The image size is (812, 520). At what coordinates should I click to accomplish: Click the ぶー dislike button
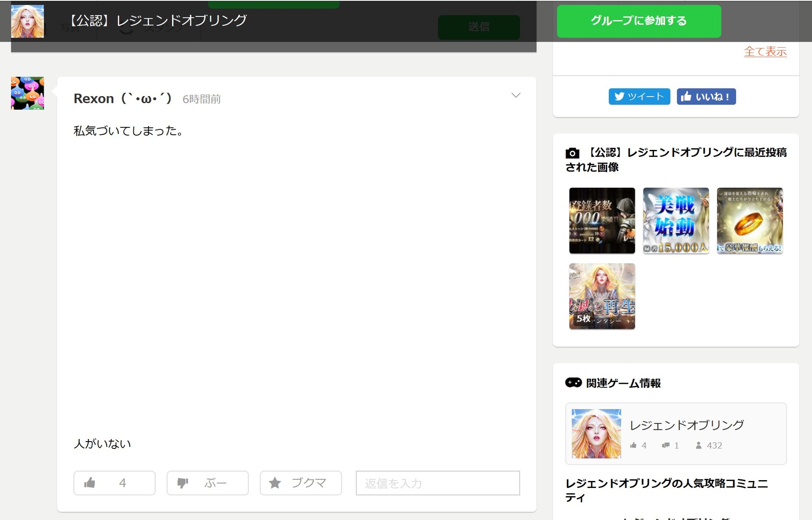click(x=207, y=483)
